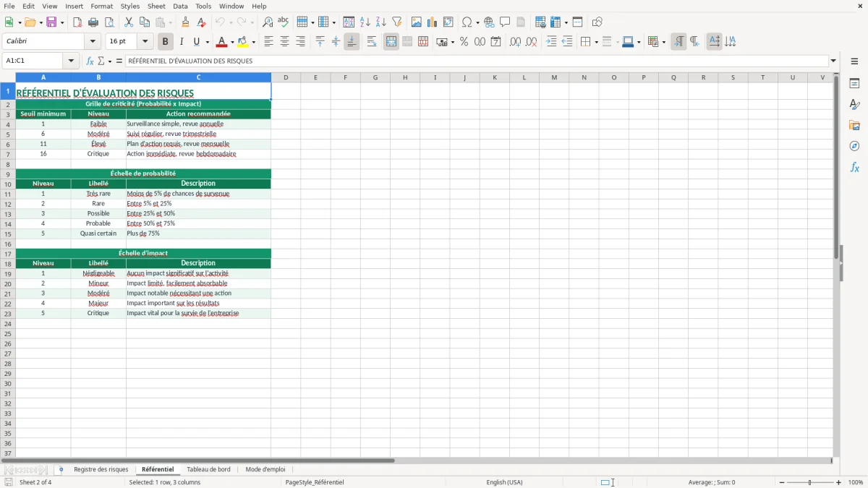Screen dimensions: 868x488
Task: Expand underline style dropdown arrow
Action: 207,42
